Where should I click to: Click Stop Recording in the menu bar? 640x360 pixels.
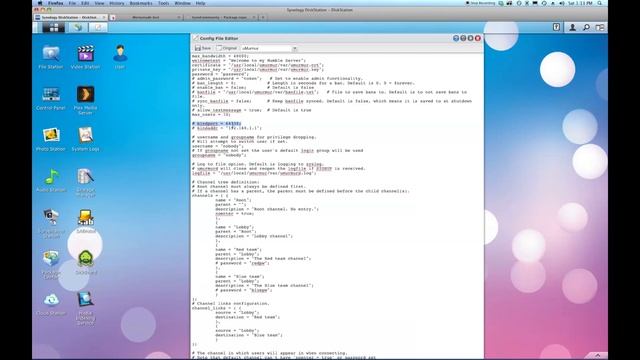click(480, 3)
